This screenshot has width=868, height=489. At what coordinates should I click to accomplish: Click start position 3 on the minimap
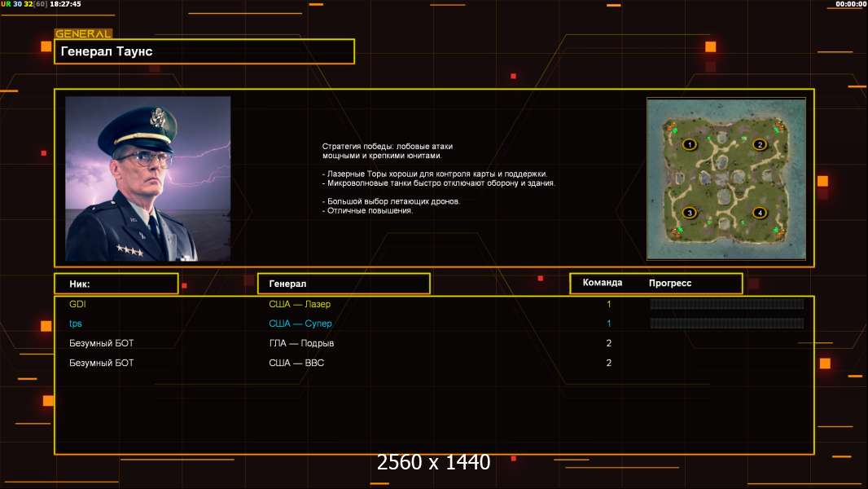[x=689, y=213]
